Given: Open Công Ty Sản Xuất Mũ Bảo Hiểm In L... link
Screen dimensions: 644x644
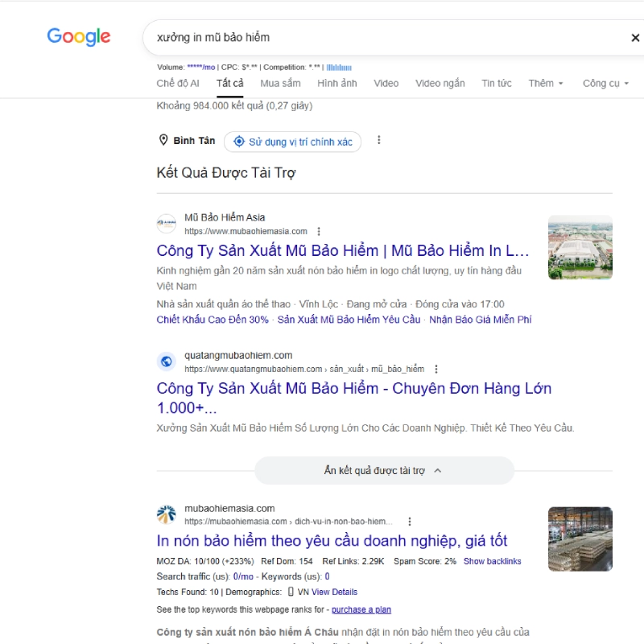Looking at the screenshot, I should tap(343, 250).
